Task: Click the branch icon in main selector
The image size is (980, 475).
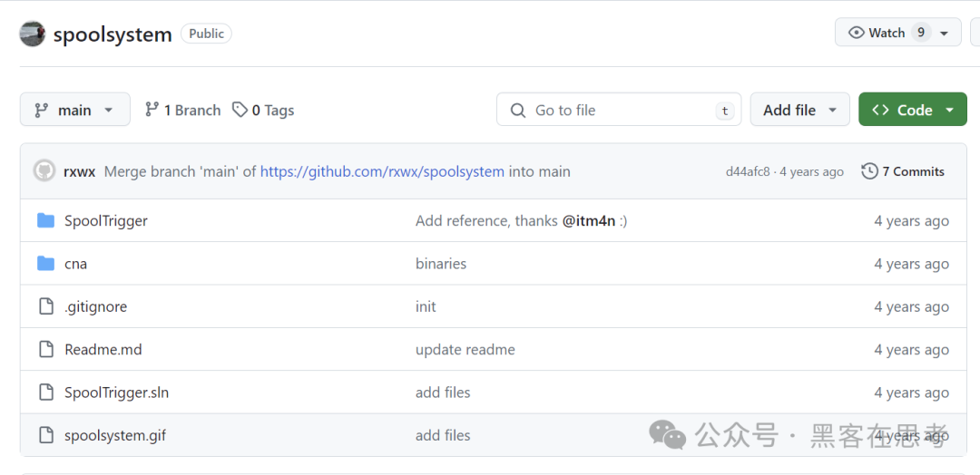Action: 41,111
